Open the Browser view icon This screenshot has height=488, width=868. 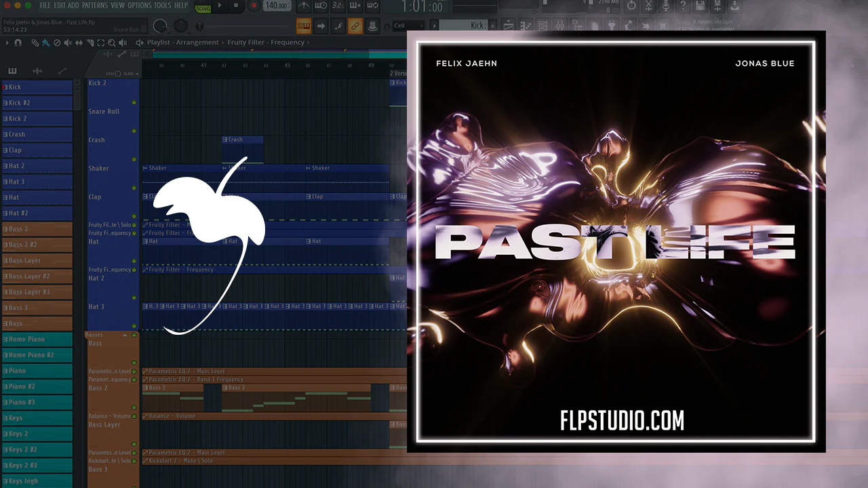(577, 26)
